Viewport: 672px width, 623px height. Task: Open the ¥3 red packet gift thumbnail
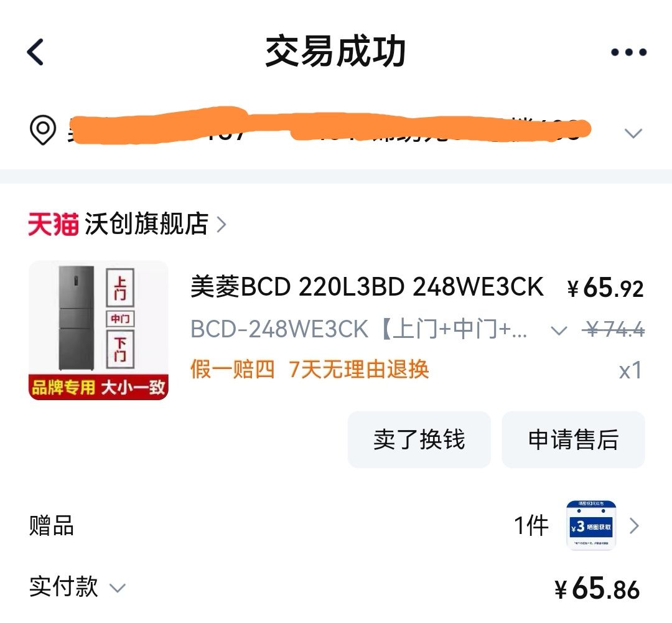tap(591, 525)
